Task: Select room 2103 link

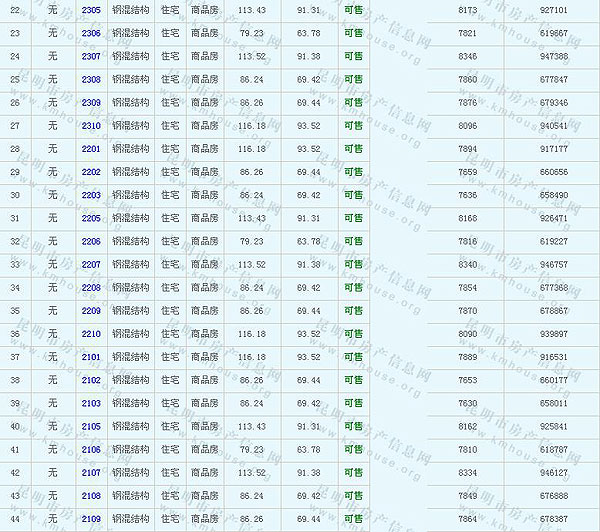Action: tap(91, 403)
